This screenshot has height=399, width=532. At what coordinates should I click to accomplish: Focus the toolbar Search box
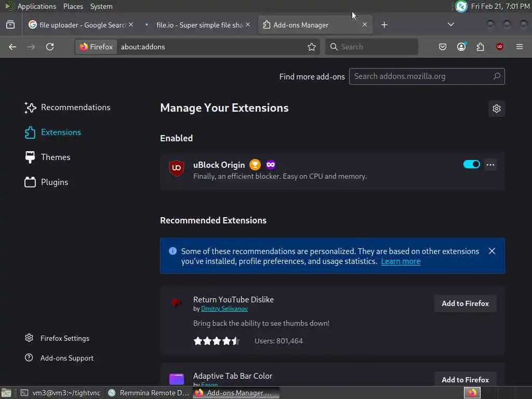pyautogui.click(x=371, y=47)
